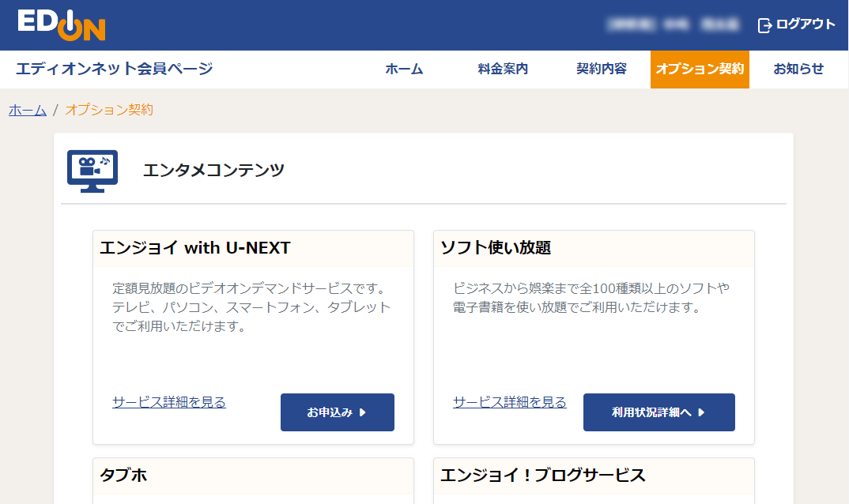Open the お知らせ tab
This screenshot has height=504, width=849.
pos(798,70)
